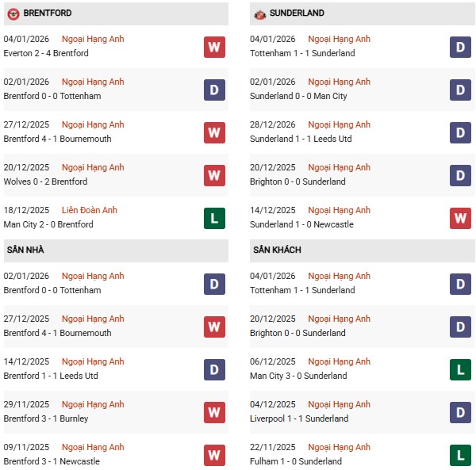Select L badge for Man City 3 - 0 Sunderland

pyautogui.click(x=460, y=369)
